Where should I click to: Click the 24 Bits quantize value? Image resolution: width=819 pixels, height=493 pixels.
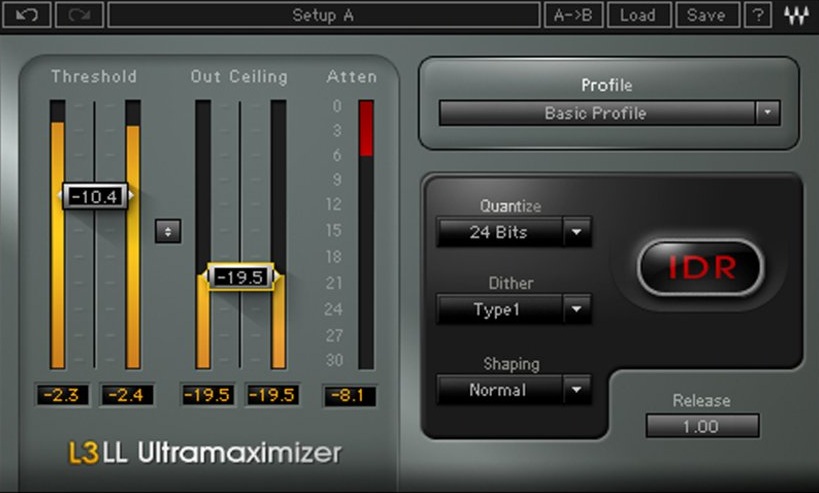(499, 232)
